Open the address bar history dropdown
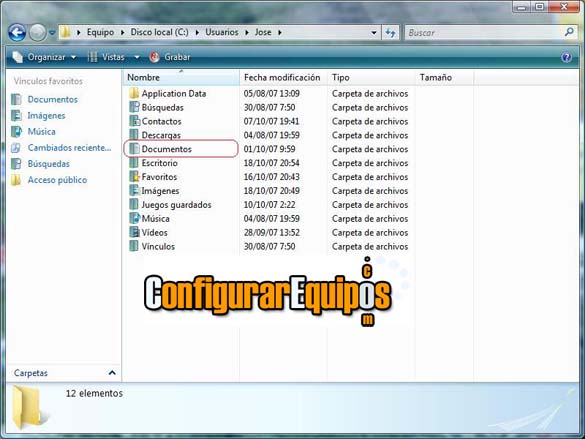 coord(374,33)
